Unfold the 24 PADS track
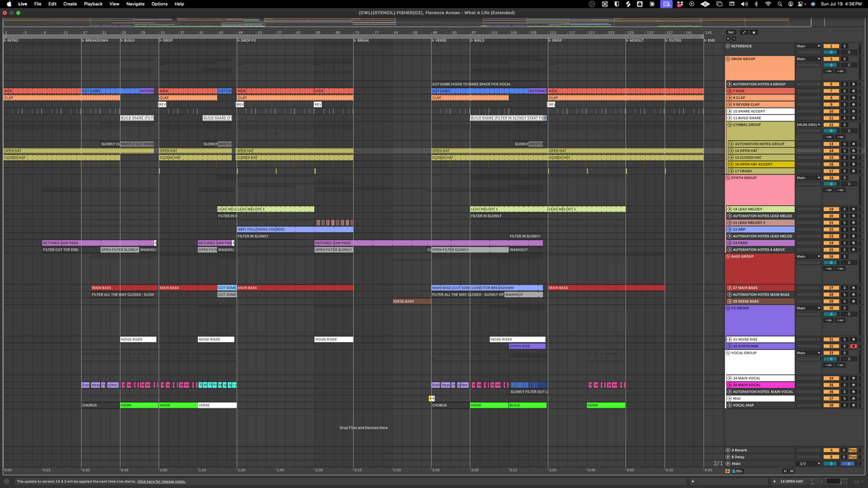Screen dimensions: 868x488 click(x=730, y=243)
